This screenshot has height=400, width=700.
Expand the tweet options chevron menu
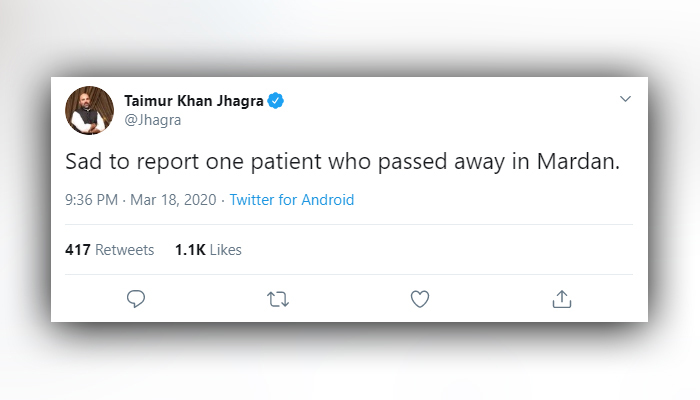point(625,99)
